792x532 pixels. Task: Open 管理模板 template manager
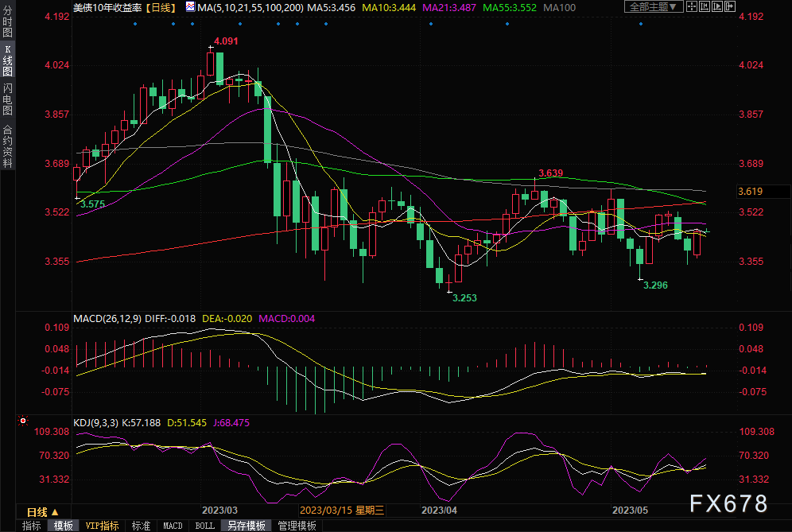(296, 526)
